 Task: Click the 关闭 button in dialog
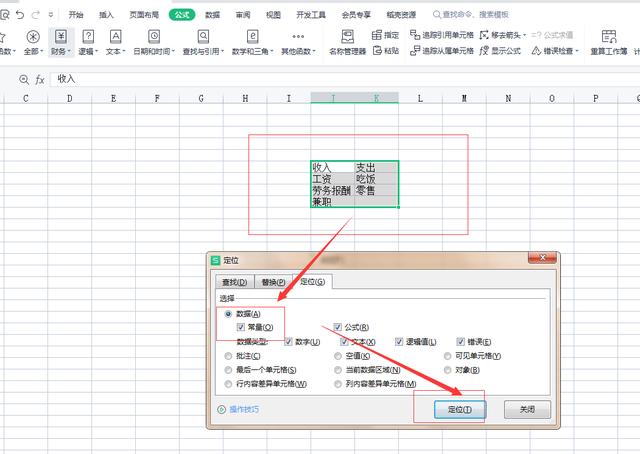point(527,409)
